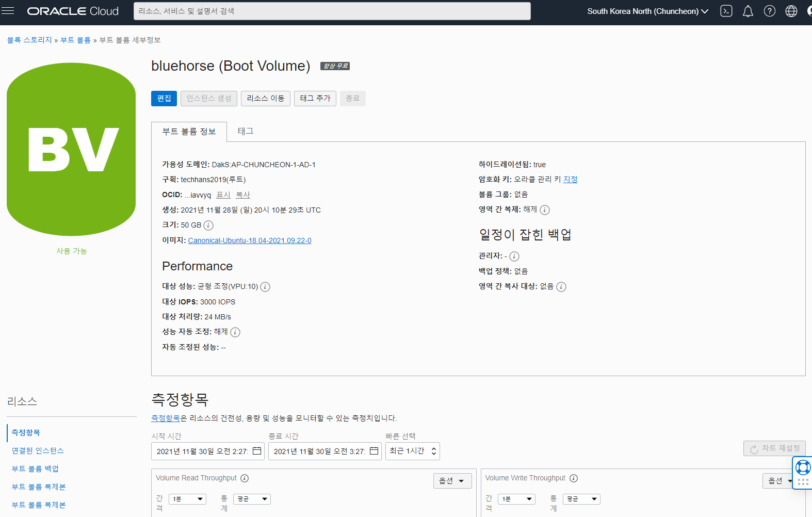The image size is (812, 517).
Task: Open the language globe menu
Action: point(791,11)
